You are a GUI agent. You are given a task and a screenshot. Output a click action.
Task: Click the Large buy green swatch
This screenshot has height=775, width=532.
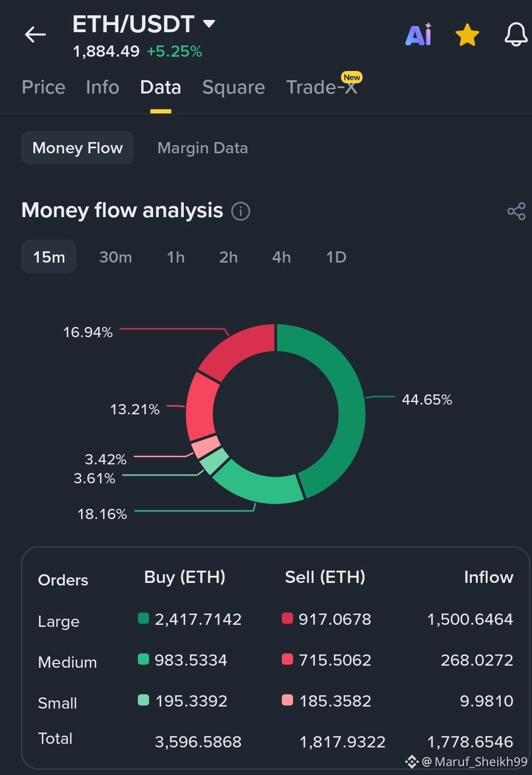[143, 619]
